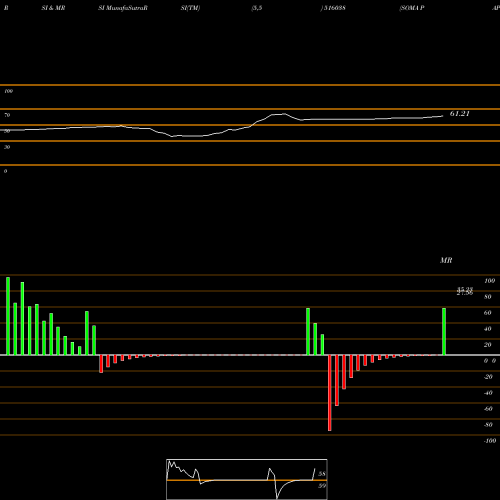Click the MR axis label -80
Image resolution: width=500 pixels, height=500 pixels.
click(488, 425)
